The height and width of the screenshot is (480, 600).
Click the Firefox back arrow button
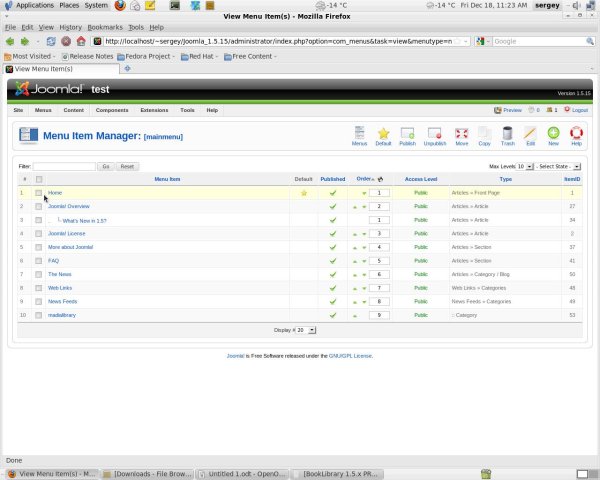10,41
